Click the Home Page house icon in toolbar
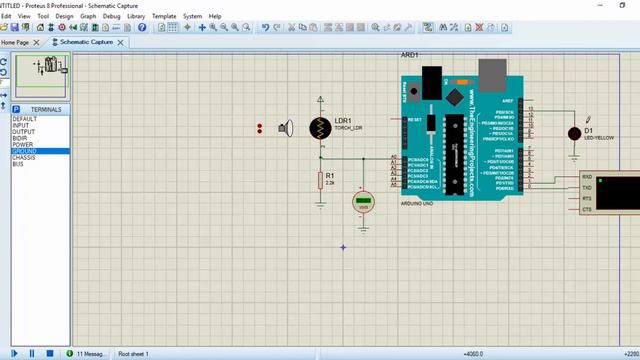The height and width of the screenshot is (360, 640). coord(40,27)
